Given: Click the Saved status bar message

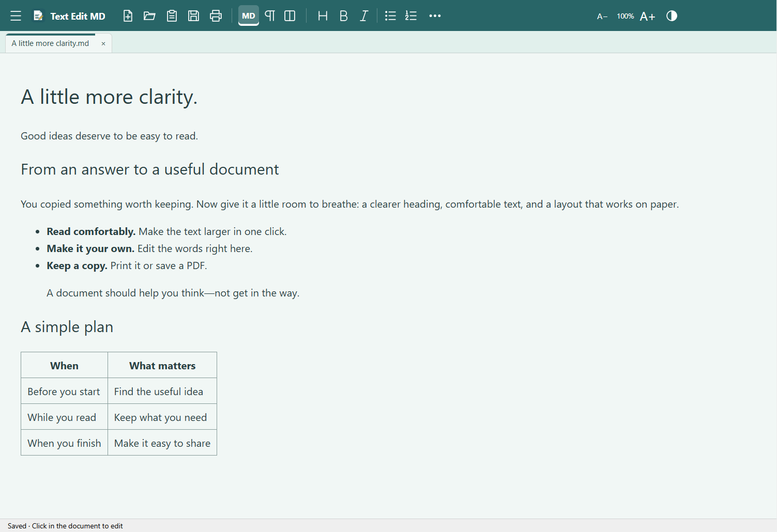Looking at the screenshot, I should 65,526.
